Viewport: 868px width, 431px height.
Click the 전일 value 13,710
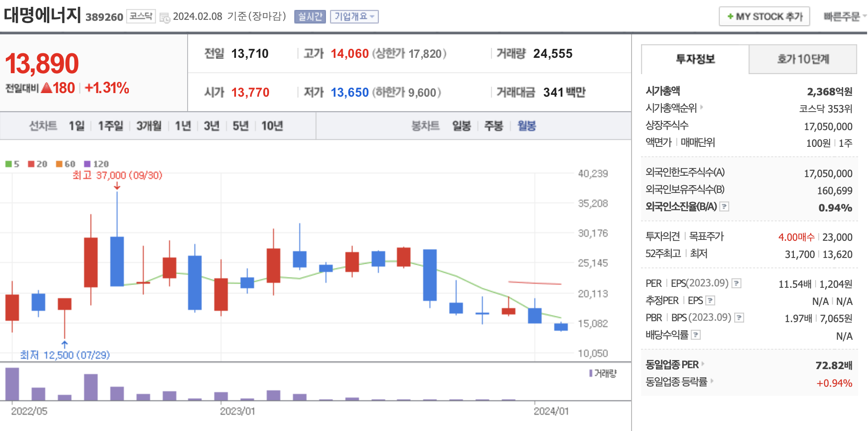point(250,54)
